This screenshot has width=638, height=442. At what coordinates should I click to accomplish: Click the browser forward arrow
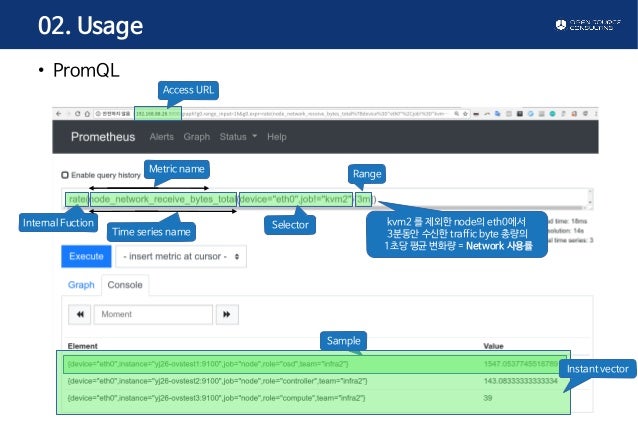coord(68,114)
